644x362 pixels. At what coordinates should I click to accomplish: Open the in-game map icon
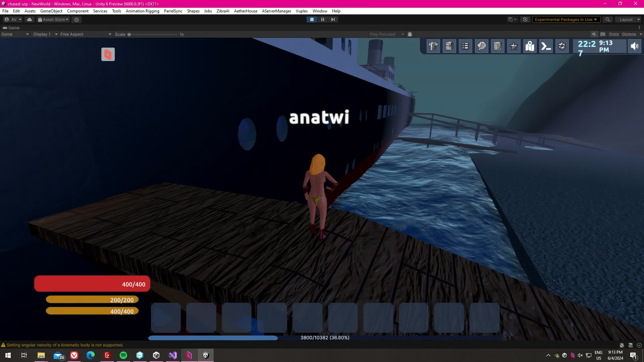click(530, 46)
